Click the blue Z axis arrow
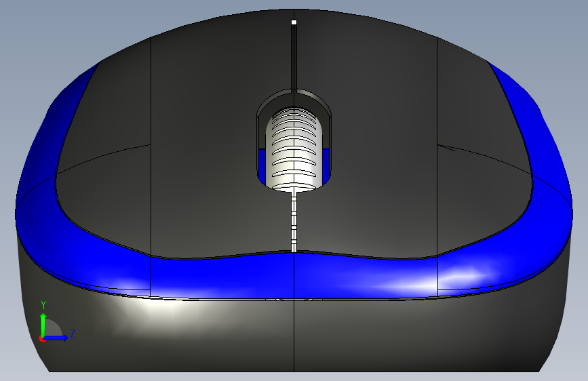This screenshot has height=381, width=588. pos(56,338)
